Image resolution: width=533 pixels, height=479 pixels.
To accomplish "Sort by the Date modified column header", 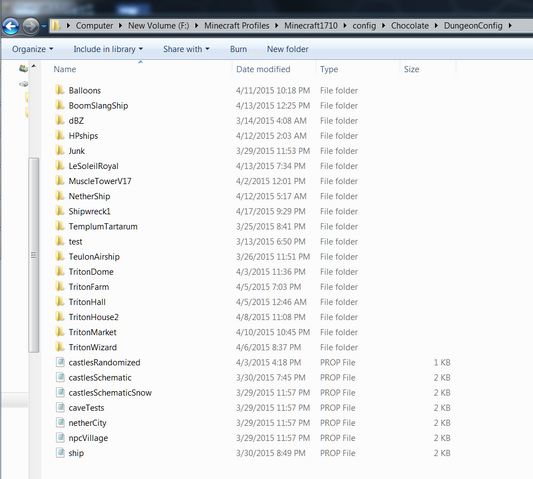I will click(263, 69).
